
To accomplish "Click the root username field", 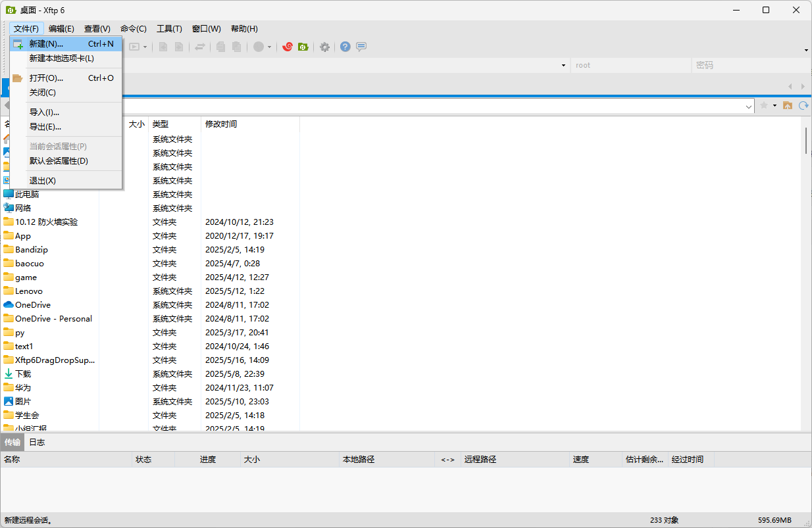I will pos(630,65).
